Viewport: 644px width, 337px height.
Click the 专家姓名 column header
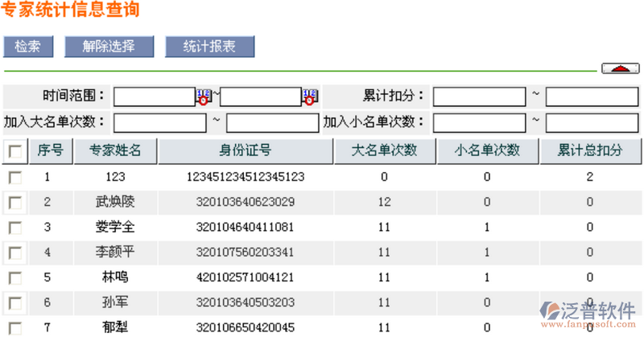115,150
